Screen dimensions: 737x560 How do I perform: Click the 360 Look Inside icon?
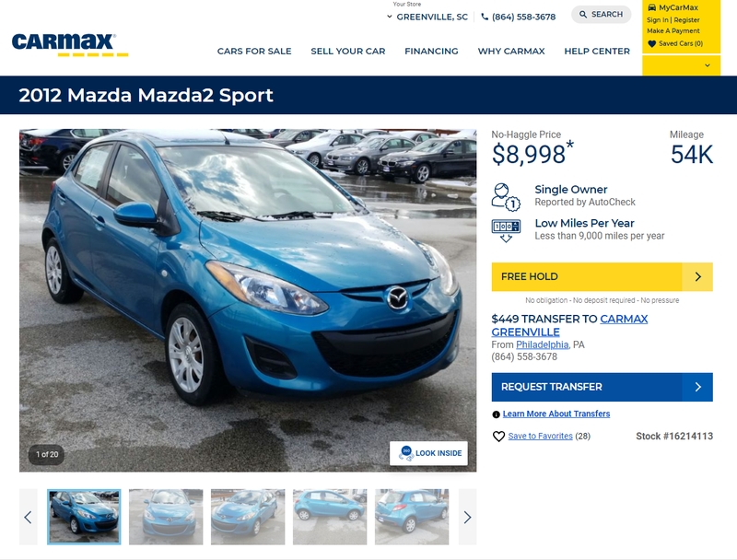pos(405,453)
